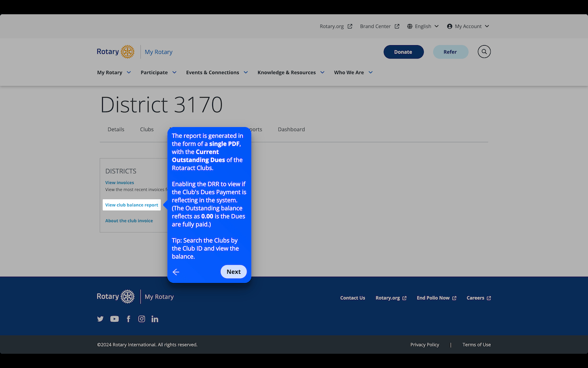Open View club balance report link
The image size is (588, 368).
coord(132,205)
